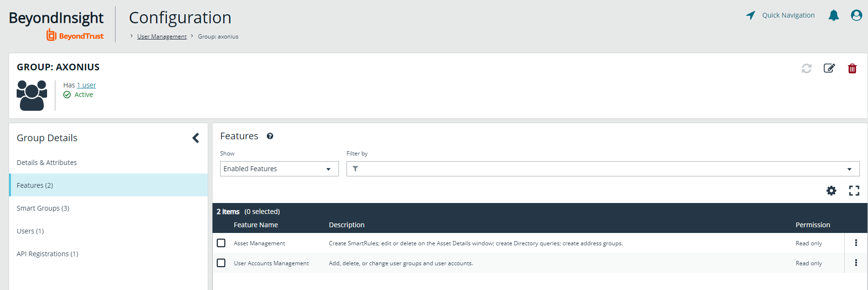Tick the User Accounts Management checkbox

click(x=221, y=263)
